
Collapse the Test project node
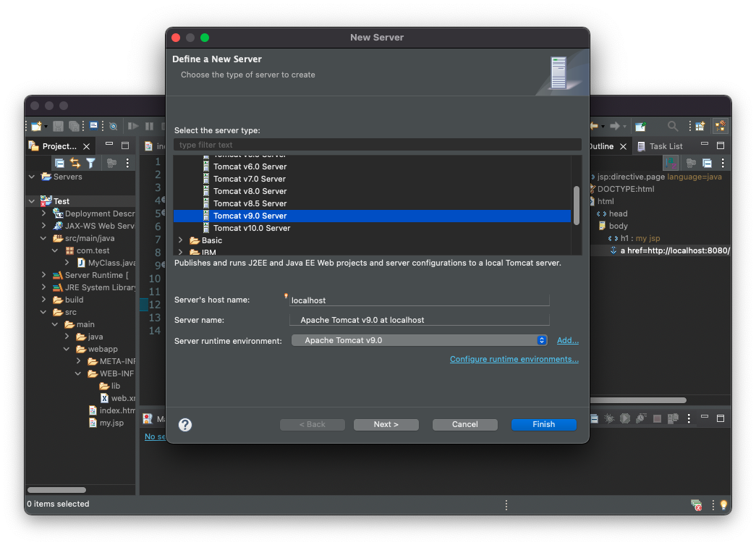point(32,201)
